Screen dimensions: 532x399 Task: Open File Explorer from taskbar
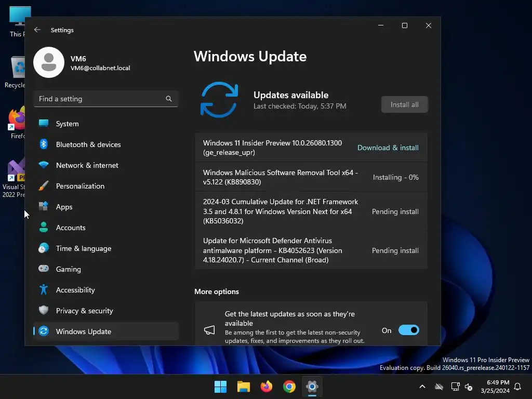(x=243, y=387)
